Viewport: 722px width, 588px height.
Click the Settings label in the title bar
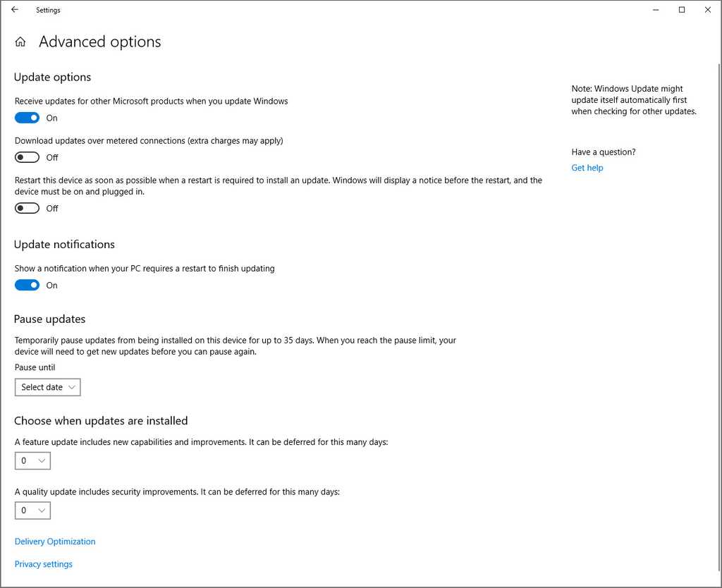coord(48,10)
